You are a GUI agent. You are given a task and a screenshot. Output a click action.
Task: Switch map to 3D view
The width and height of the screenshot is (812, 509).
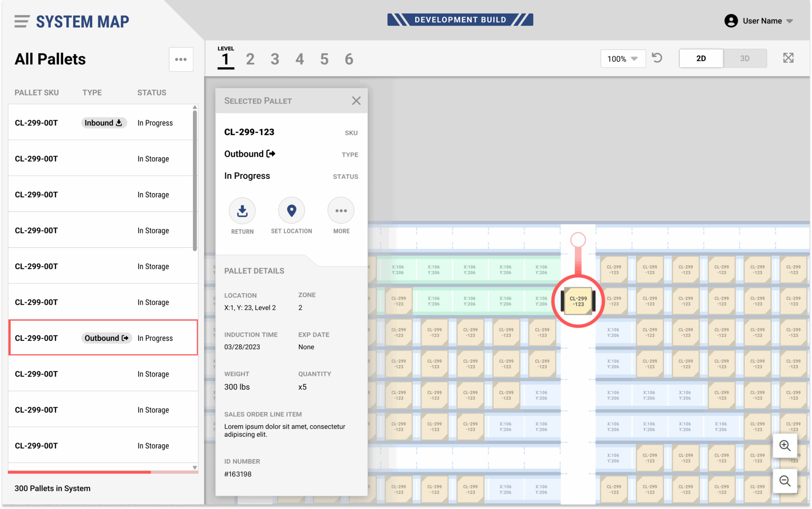click(x=744, y=58)
